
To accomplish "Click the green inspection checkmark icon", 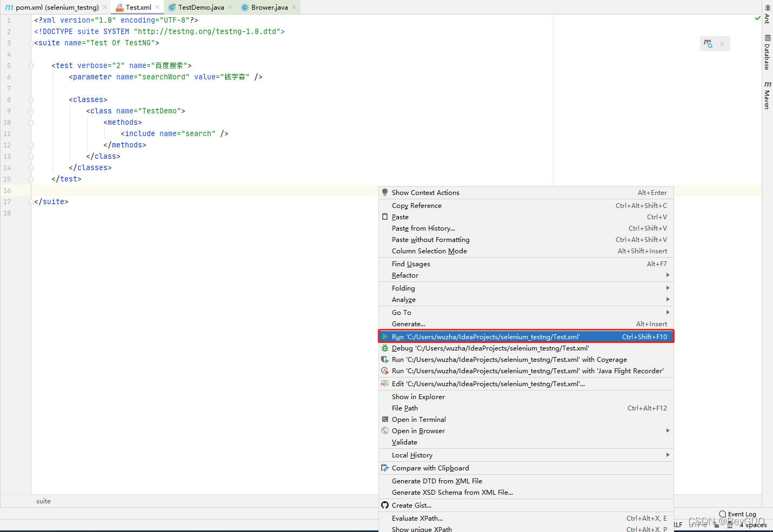I will [757, 18].
